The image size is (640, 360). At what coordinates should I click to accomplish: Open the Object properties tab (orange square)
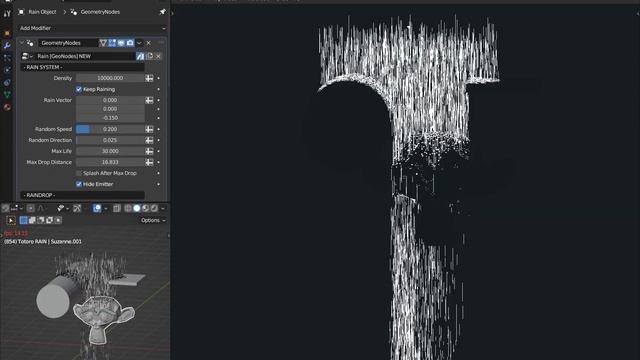[7, 33]
